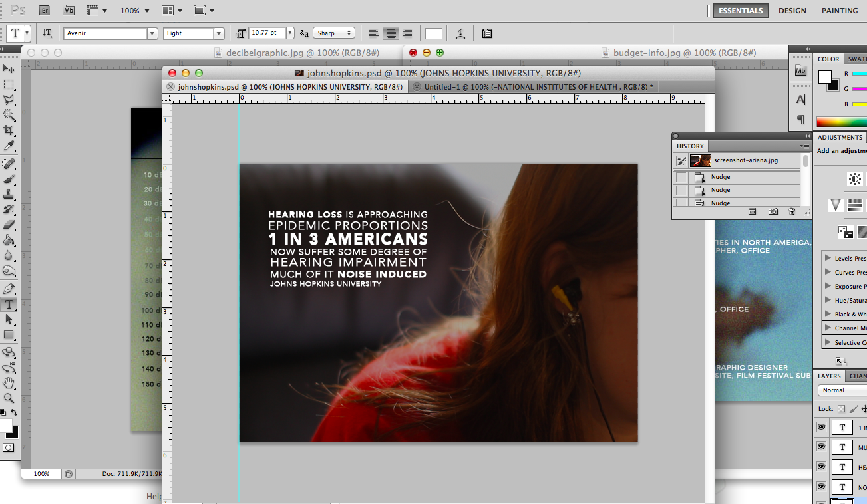
Task: Create new snapshot in History panel
Action: coord(773,211)
